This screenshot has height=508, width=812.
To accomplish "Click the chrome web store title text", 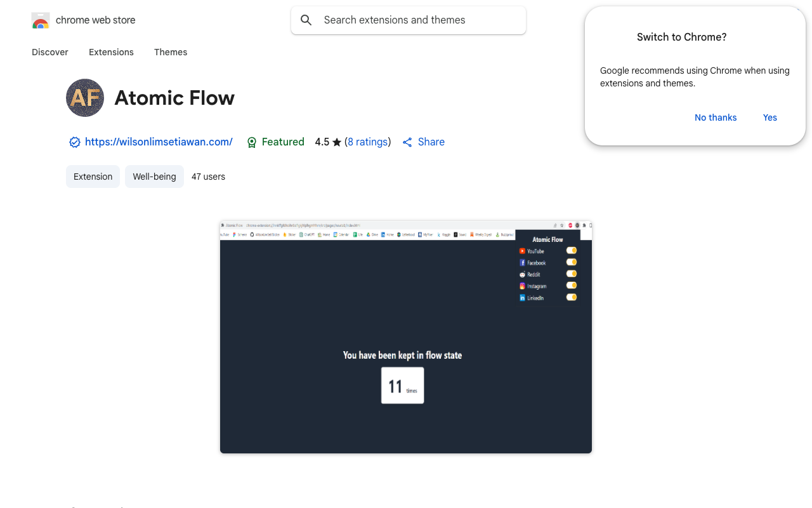I will tap(96, 20).
